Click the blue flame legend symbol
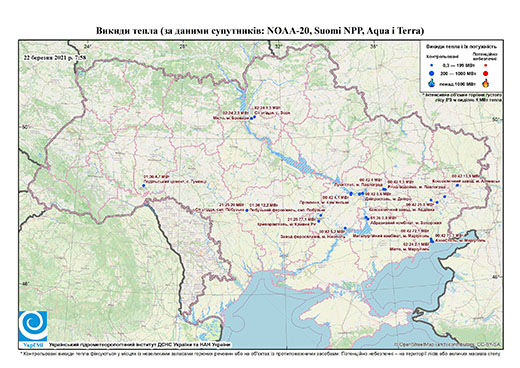This screenshot has height=368, width=520. 431,83
